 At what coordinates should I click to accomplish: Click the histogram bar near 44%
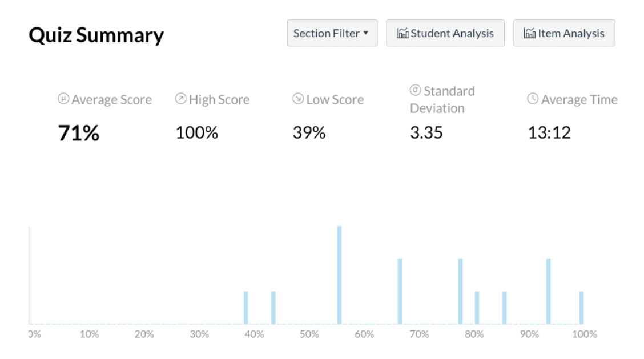[273, 308]
